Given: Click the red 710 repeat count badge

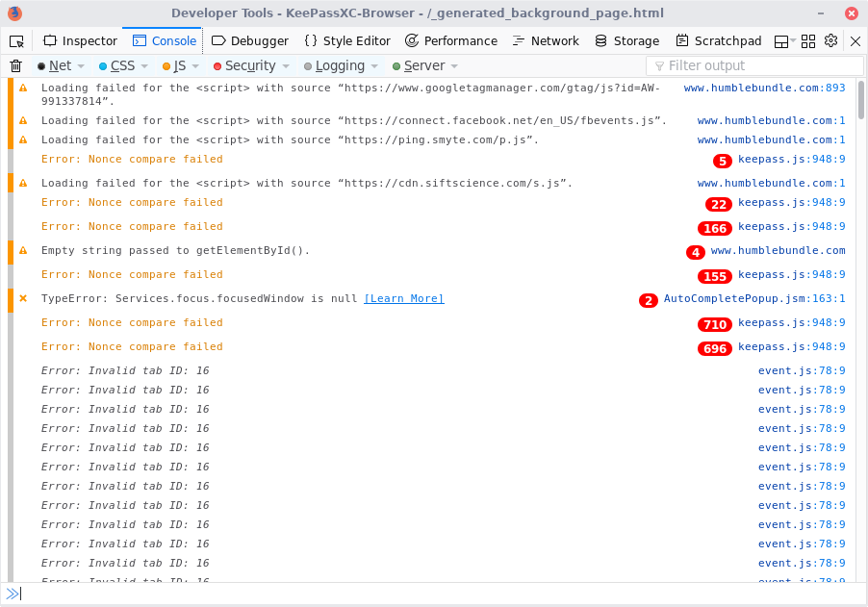Looking at the screenshot, I should (x=715, y=324).
